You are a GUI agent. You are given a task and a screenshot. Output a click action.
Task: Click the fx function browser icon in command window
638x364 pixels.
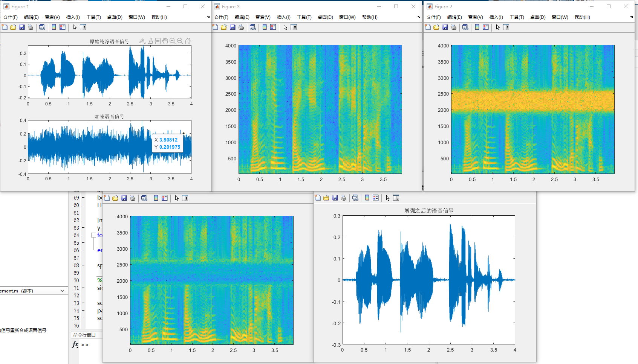click(75, 344)
